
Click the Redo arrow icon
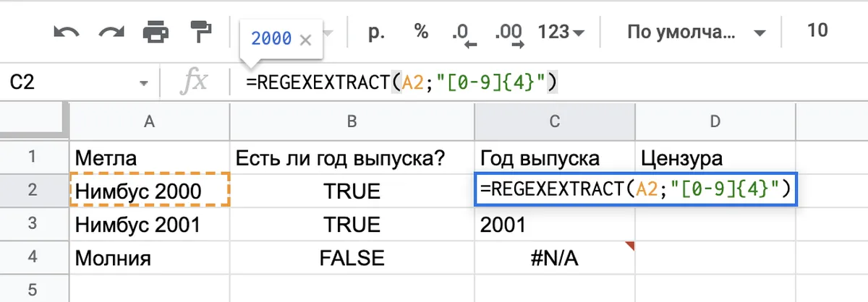pos(111,33)
